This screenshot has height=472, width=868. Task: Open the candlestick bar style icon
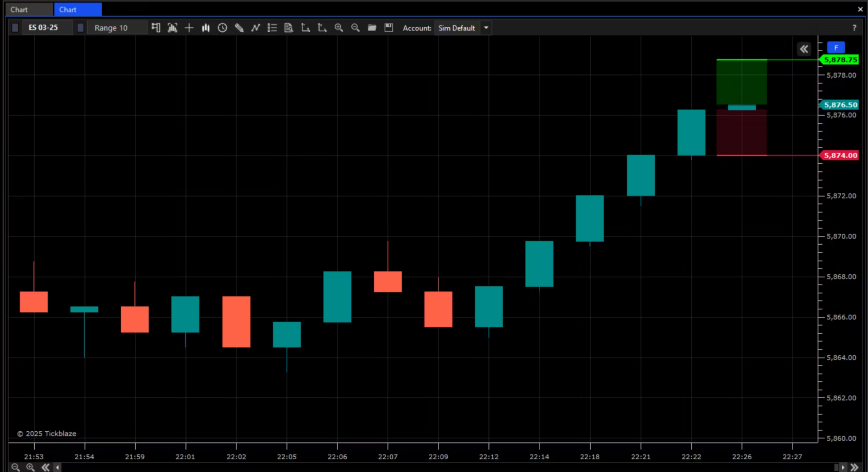[206, 28]
